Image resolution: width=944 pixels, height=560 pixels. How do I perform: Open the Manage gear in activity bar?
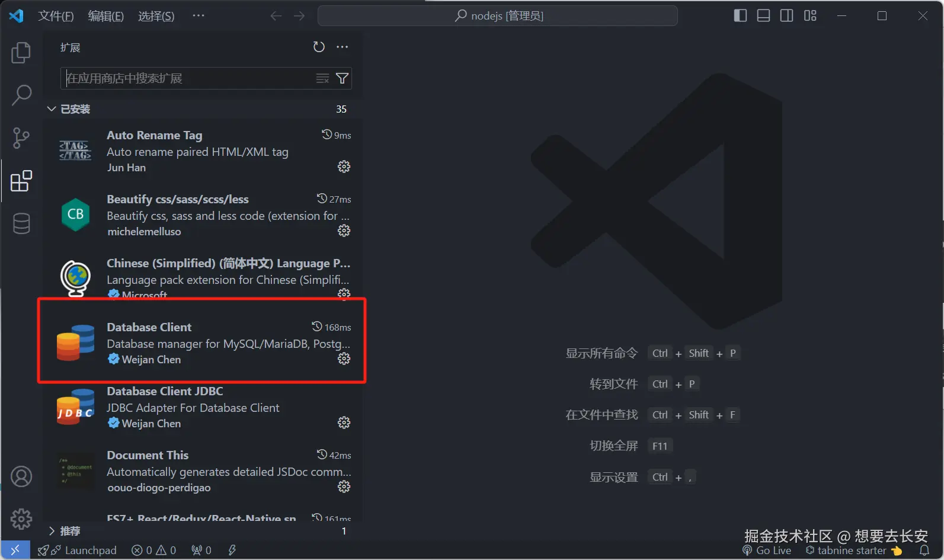click(21, 519)
